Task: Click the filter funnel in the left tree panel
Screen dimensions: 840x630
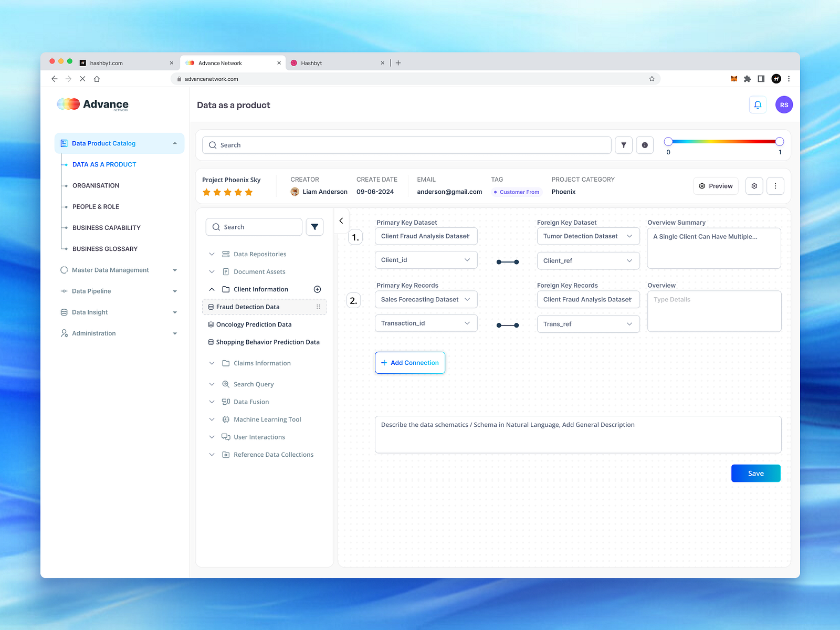Action: 314,226
